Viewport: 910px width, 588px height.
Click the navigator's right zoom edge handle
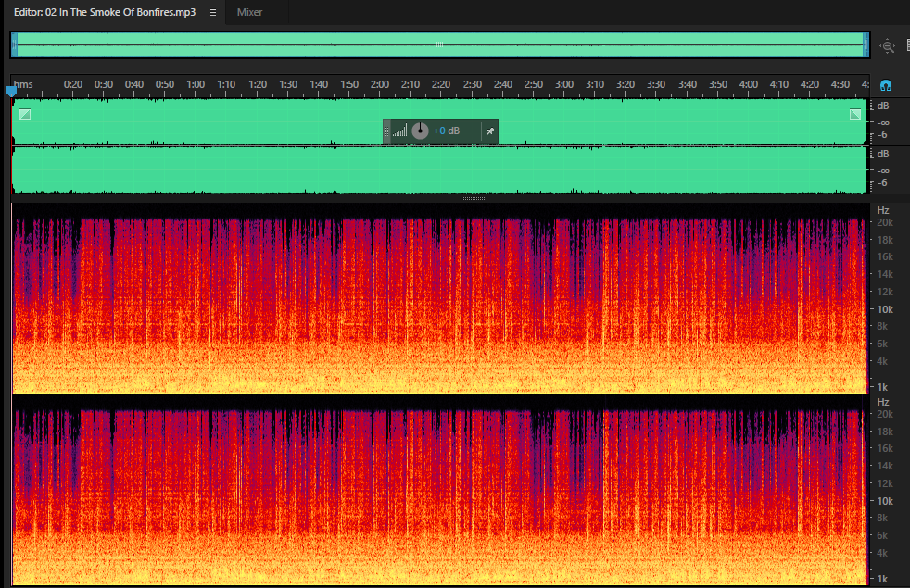point(866,45)
